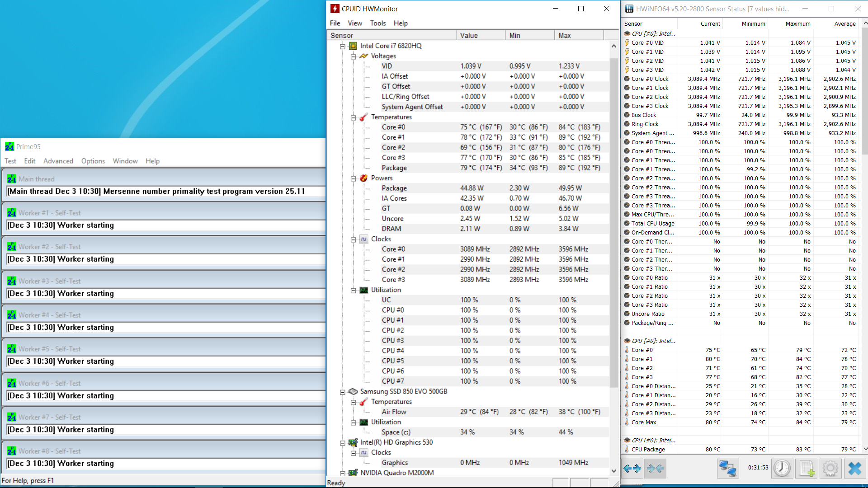Collapse Samsung SSD 850 EVO node

click(x=343, y=392)
